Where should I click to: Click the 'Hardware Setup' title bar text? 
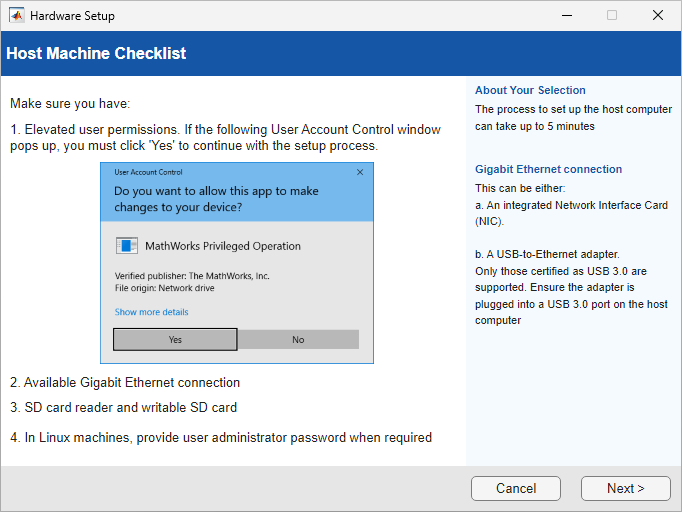[72, 16]
